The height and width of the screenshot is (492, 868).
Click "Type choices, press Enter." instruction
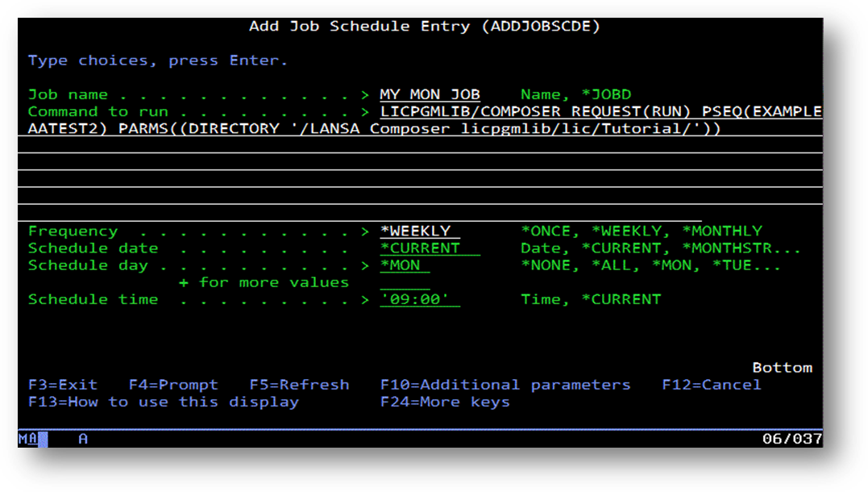158,60
